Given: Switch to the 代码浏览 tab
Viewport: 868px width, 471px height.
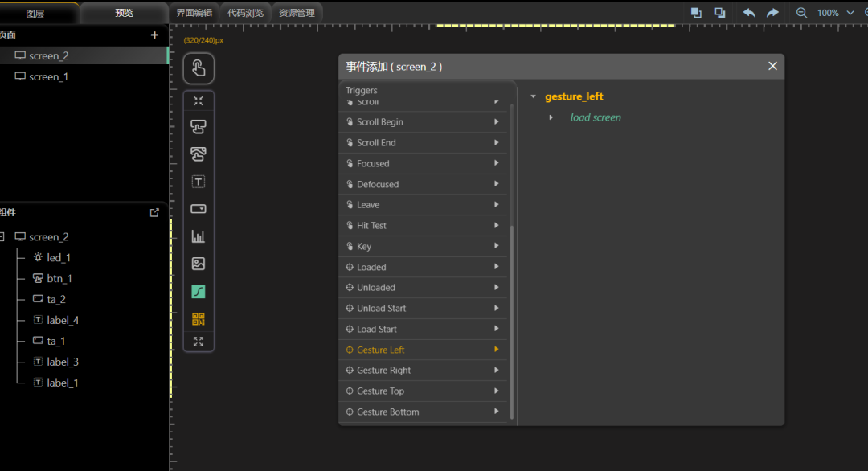Looking at the screenshot, I should tap(245, 13).
